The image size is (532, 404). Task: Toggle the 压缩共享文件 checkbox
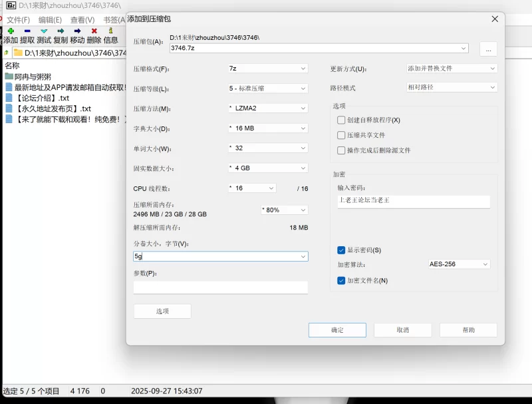coord(342,135)
